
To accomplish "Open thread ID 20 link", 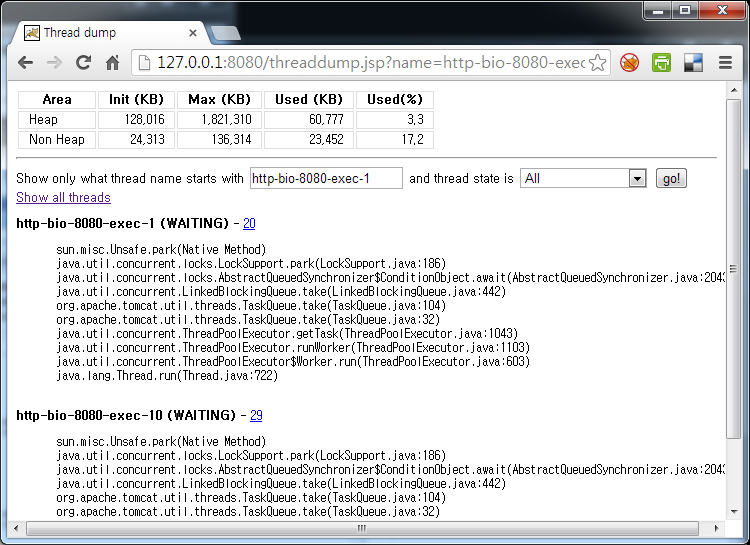I will (x=249, y=224).
